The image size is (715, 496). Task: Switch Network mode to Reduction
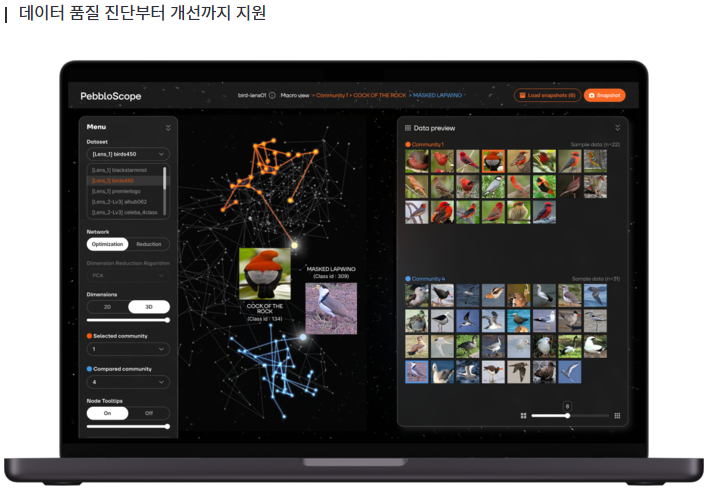[x=149, y=244]
